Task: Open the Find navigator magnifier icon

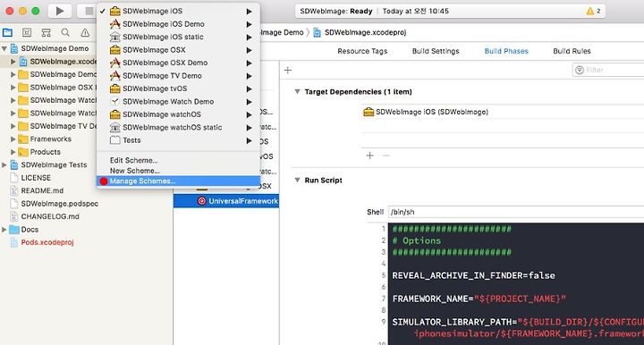Action: pos(65,33)
